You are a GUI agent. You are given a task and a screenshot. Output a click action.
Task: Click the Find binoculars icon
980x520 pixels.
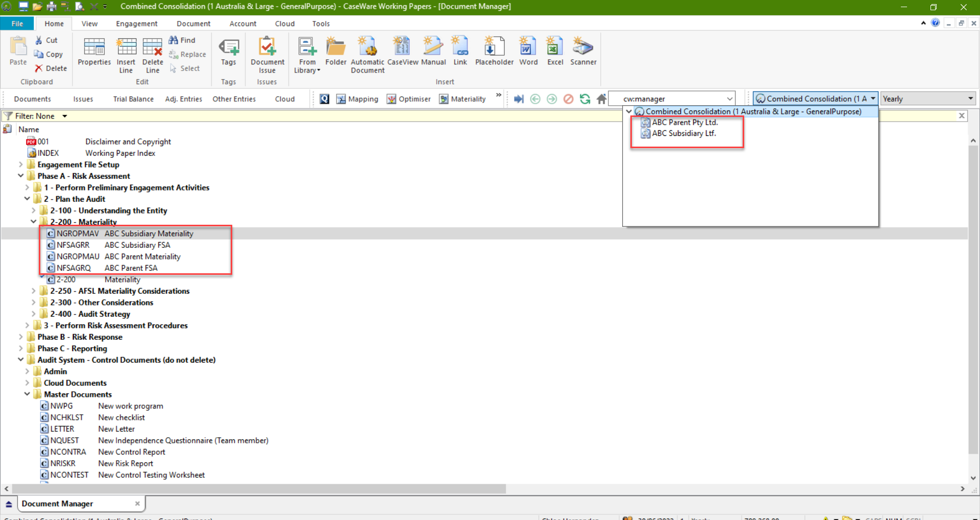[174, 40]
